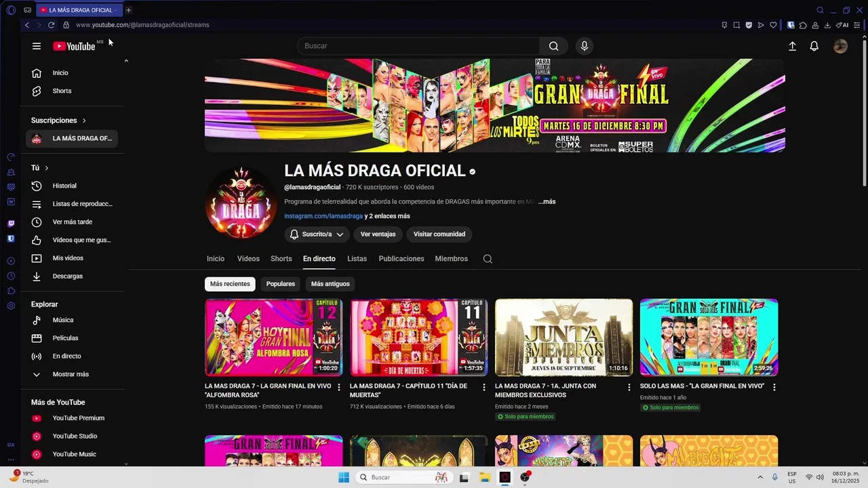
Task: Select the Populares filter chip
Action: click(x=281, y=284)
